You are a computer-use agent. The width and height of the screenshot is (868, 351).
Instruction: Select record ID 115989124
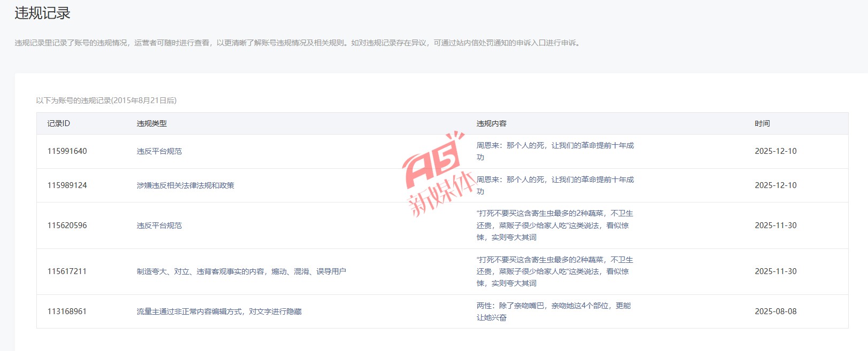[x=67, y=185]
